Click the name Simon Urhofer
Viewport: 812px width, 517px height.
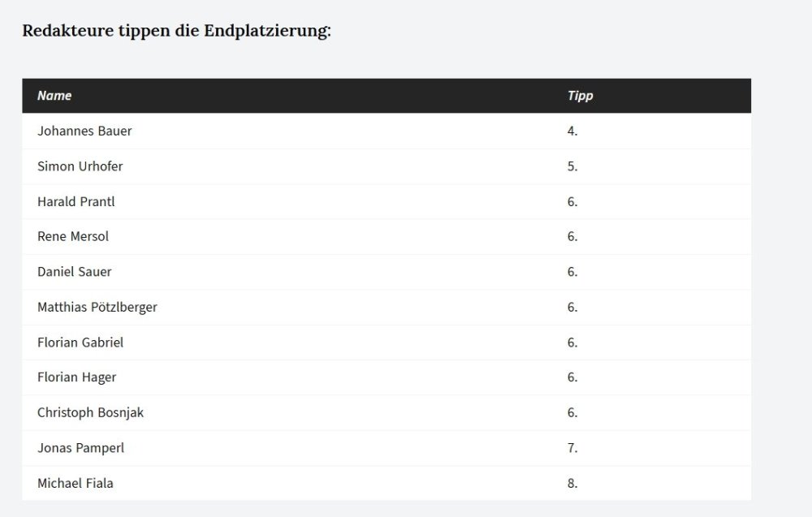(80, 166)
